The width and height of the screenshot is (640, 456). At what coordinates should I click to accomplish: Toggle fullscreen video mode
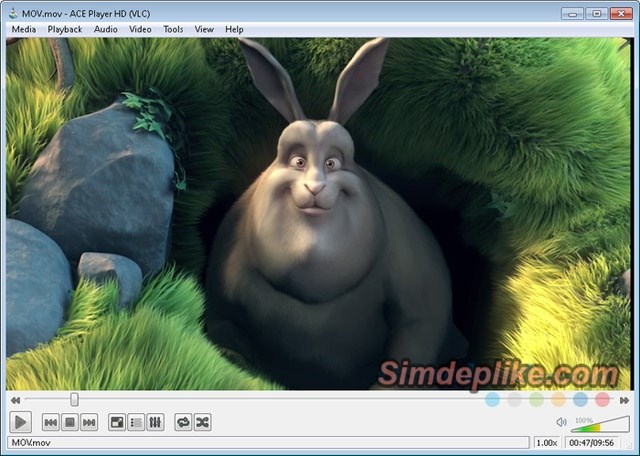click(x=117, y=422)
